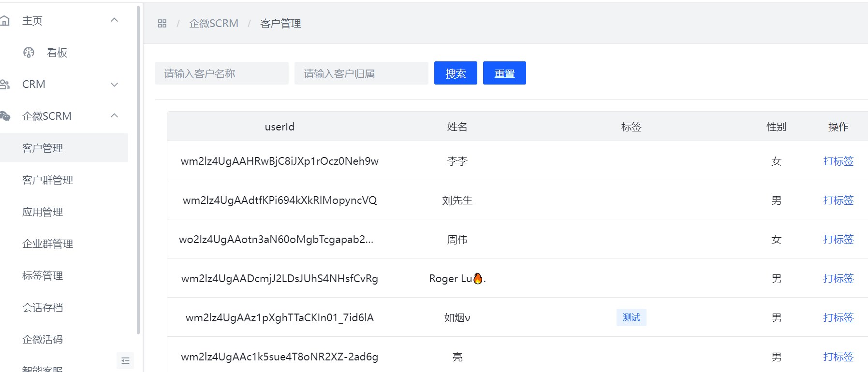Click the 主页 menu label
Image resolution: width=868 pixels, height=372 pixels.
(32, 20)
